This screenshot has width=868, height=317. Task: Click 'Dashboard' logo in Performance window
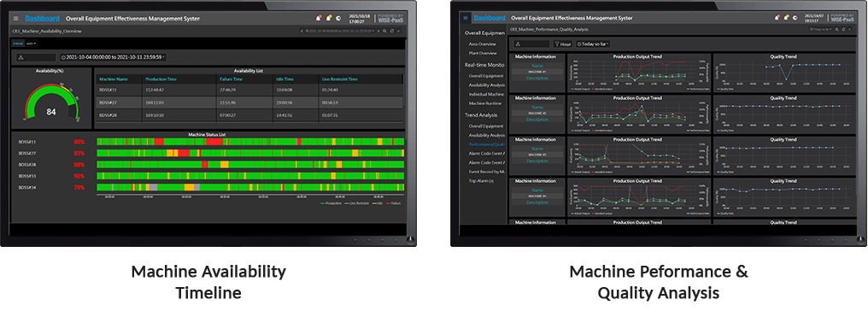pyautogui.click(x=490, y=18)
